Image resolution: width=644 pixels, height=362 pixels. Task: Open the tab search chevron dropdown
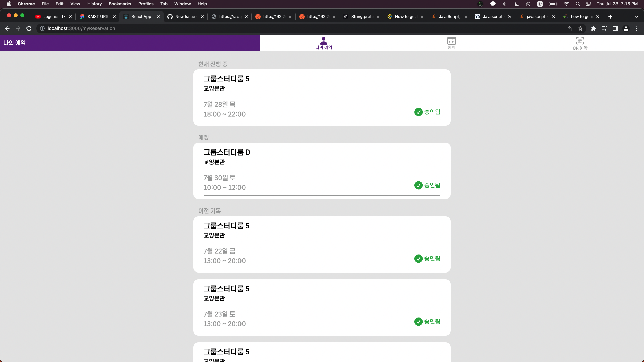[636, 16]
